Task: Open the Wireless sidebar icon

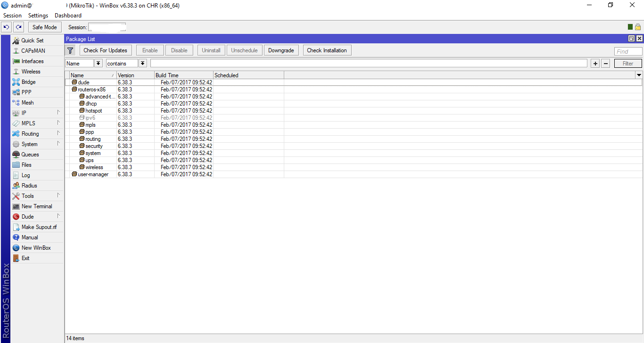Action: 16,72
